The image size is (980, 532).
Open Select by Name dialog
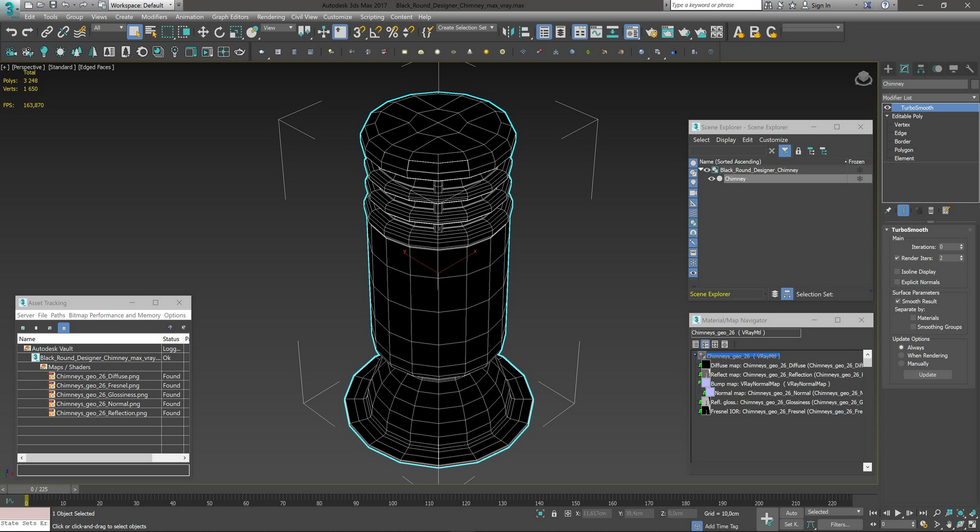[151, 32]
